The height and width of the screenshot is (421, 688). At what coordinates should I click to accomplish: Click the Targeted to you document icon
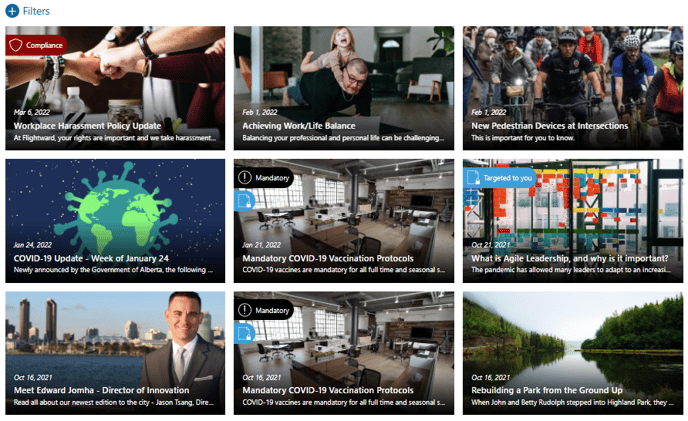click(473, 178)
